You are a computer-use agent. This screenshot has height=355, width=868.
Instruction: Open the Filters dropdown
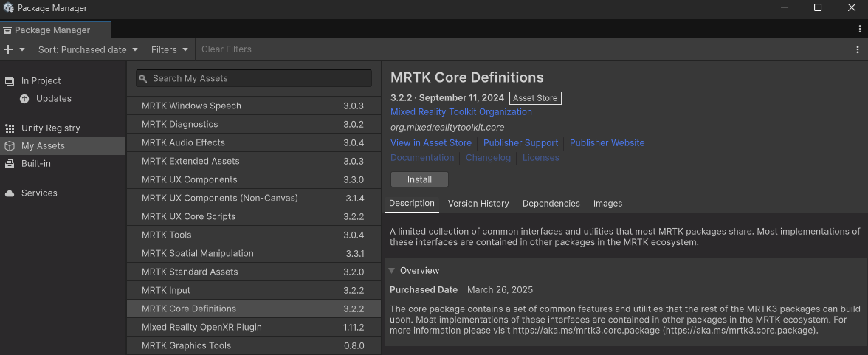point(170,49)
